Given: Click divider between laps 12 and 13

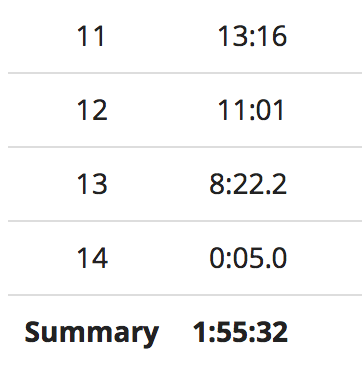Looking at the screenshot, I should click(185, 146).
